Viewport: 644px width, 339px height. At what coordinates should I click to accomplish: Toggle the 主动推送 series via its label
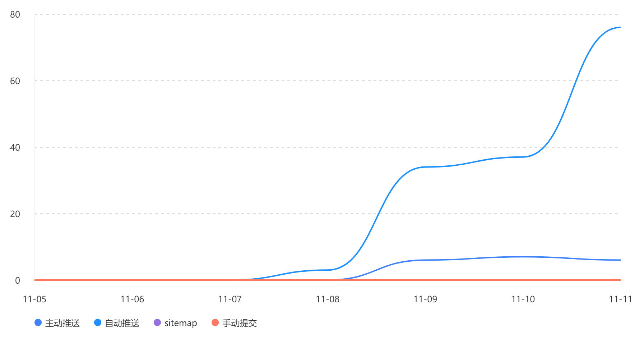coord(62,323)
